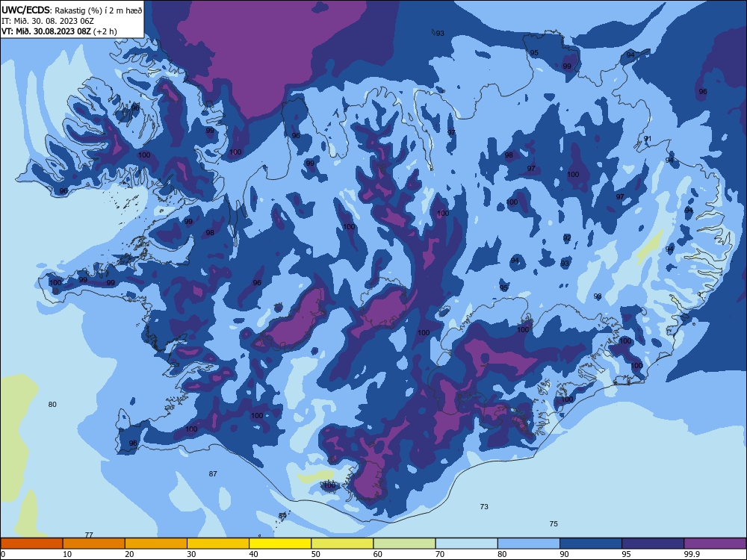Click the humidity value 77 above the legend
This screenshot has width=747, height=560.
point(89,535)
